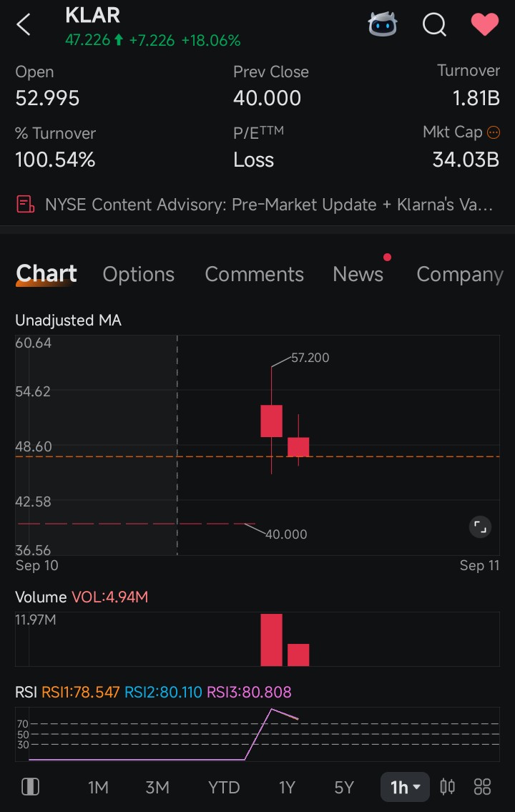Open the News tab

[x=358, y=274]
